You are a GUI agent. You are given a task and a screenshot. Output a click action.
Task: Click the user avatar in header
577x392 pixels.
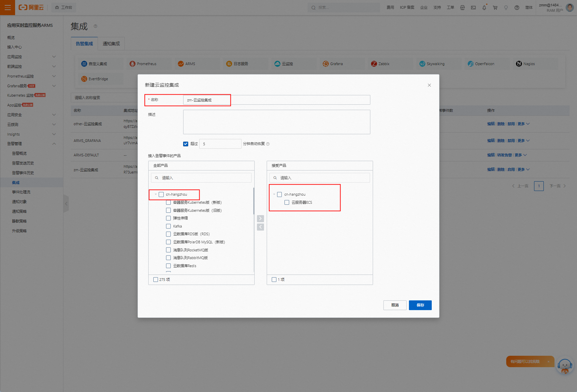coord(570,7)
